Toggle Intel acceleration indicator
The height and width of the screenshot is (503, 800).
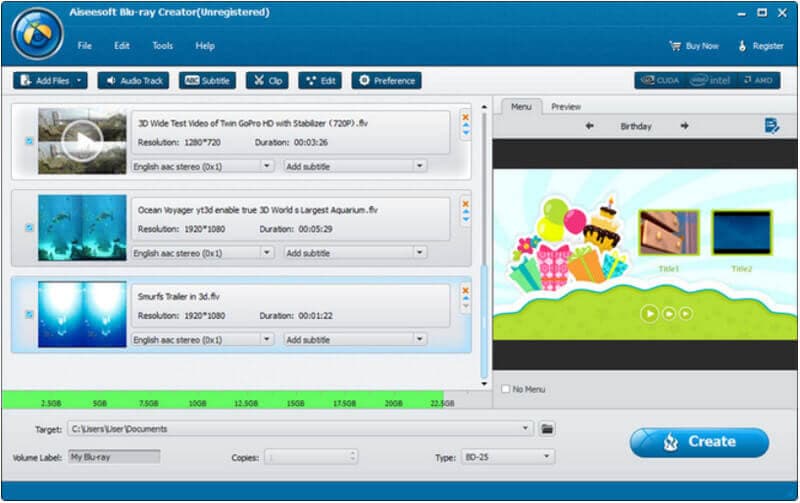[x=710, y=81]
